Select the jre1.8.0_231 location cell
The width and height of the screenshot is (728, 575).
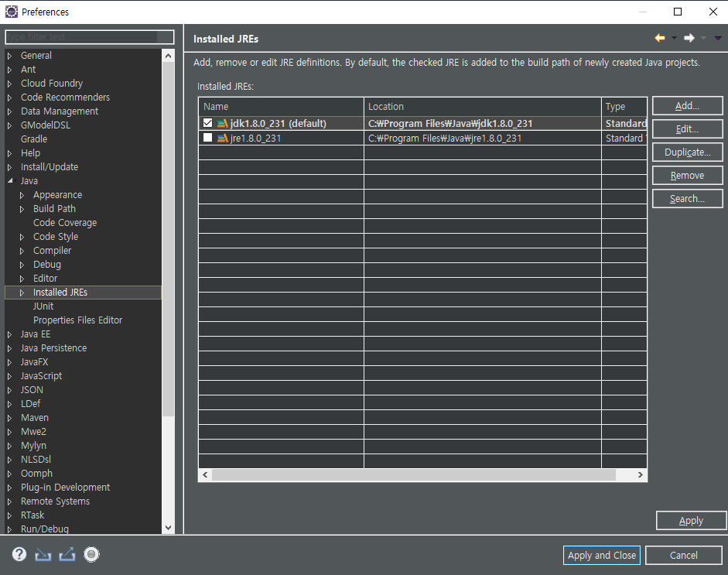[x=483, y=139]
